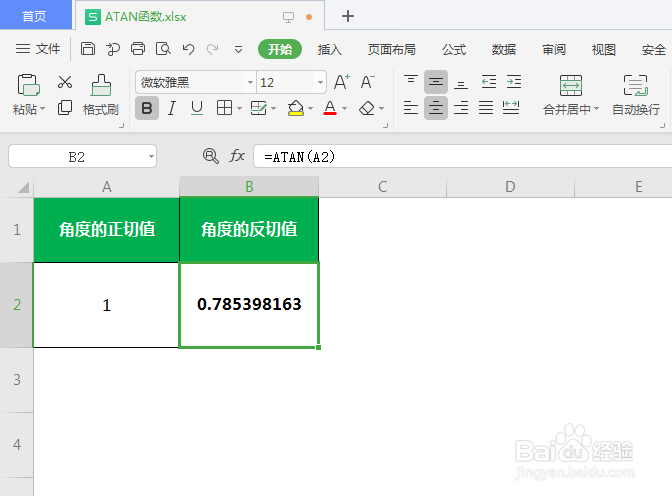The image size is (672, 496).
Task: Click the Save icon in quick toolbar
Action: pyautogui.click(x=88, y=49)
